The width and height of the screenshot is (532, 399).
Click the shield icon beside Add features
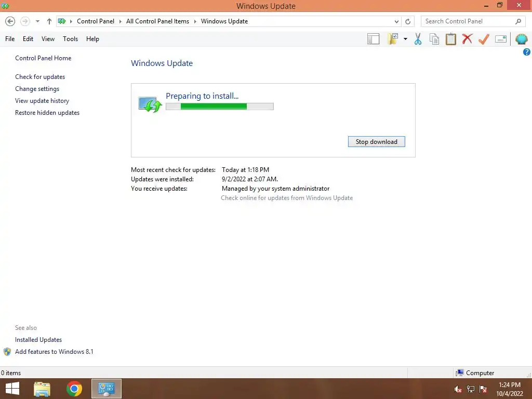click(x=7, y=352)
